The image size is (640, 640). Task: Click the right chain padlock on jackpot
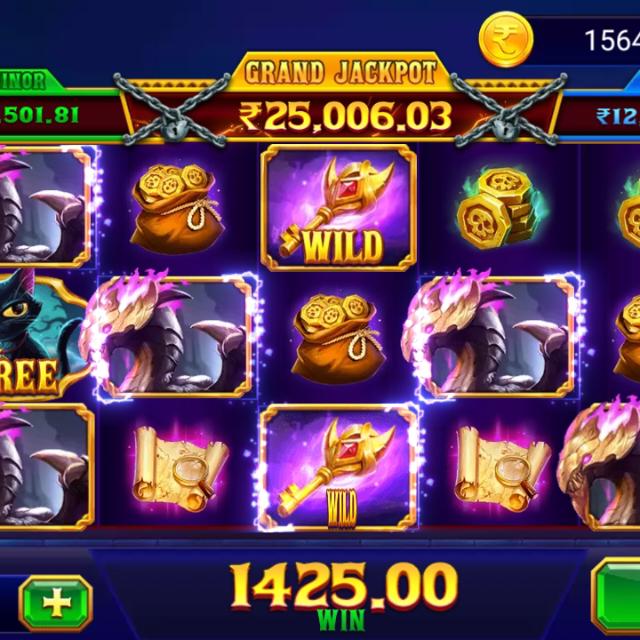point(508,109)
